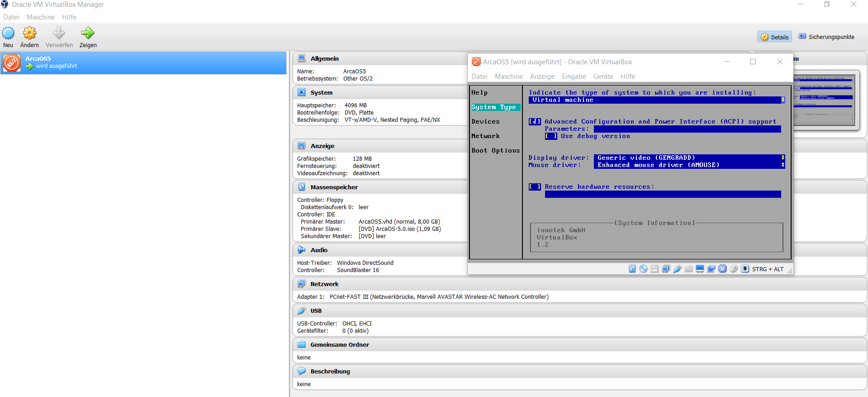
Task: Click the resize grip in VM status bar
Action: [x=790, y=271]
